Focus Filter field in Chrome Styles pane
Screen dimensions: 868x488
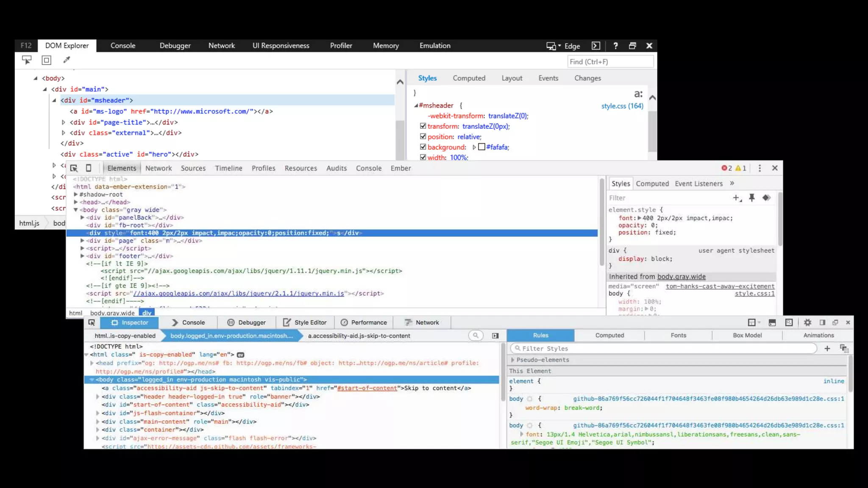pos(669,198)
